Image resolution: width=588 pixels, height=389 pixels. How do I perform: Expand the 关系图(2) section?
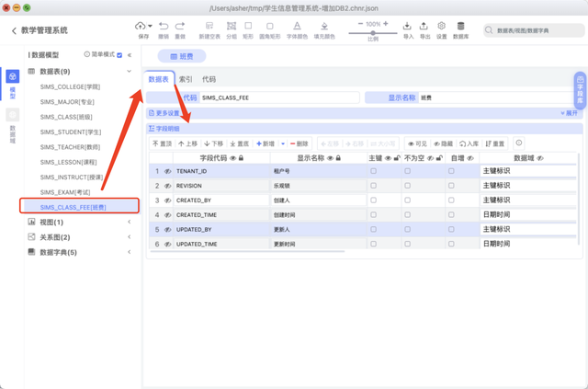tap(129, 237)
